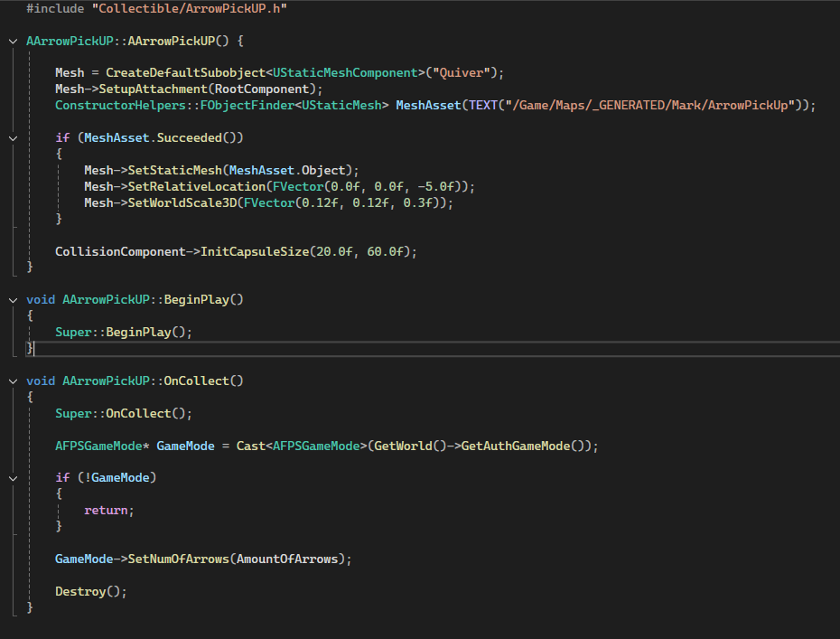The image size is (840, 639).
Task: Collapse the if MeshAsset.Succeeded block
Action: coord(13,137)
